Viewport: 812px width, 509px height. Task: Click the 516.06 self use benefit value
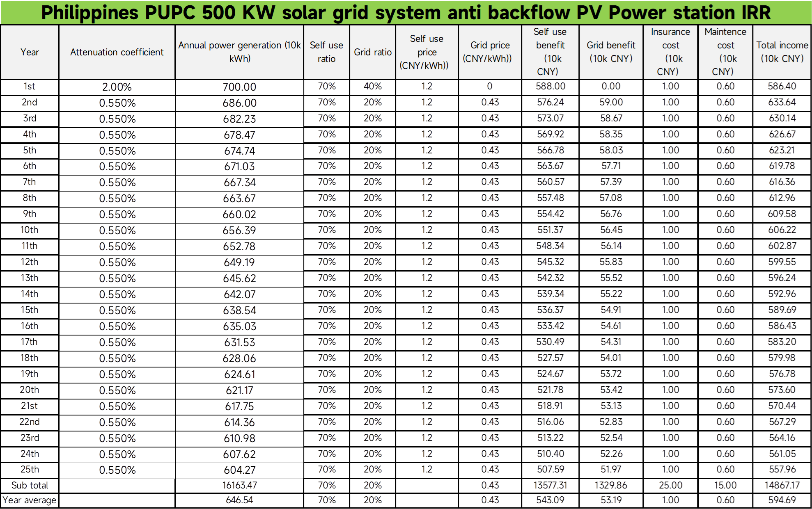(551, 422)
